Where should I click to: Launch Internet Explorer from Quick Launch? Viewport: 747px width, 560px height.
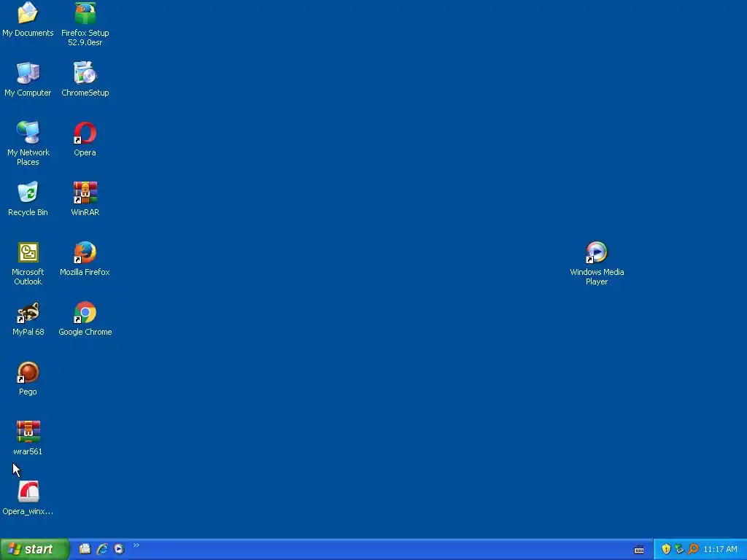pos(102,549)
